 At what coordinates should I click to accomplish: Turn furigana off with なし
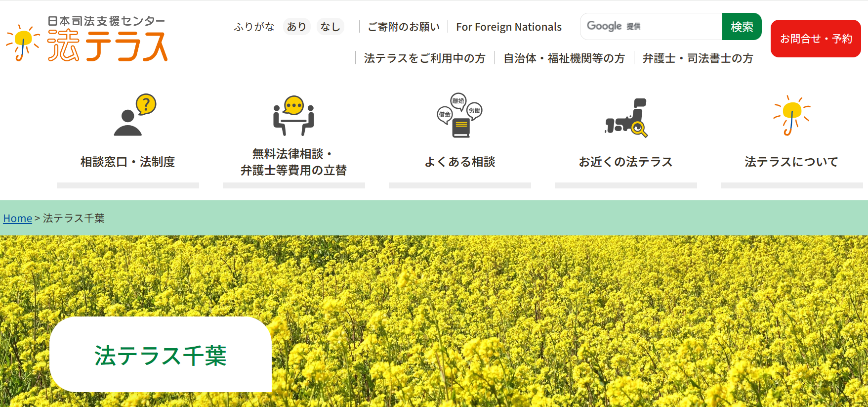tap(330, 27)
